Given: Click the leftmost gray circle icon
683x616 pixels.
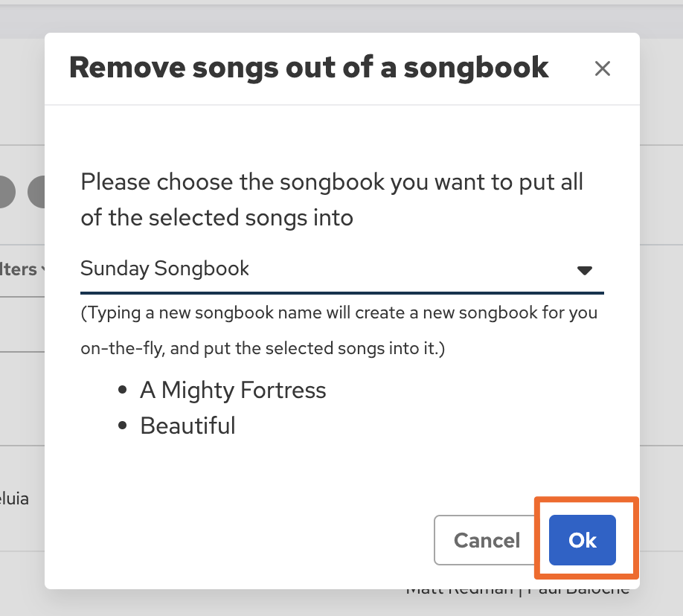Looking at the screenshot, I should pos(6,192).
